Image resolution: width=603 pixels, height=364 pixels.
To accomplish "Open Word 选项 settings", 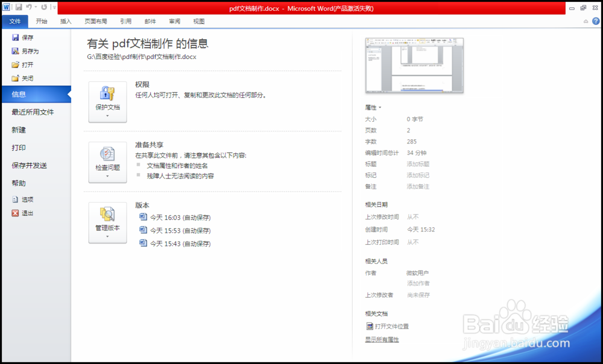I will (23, 199).
